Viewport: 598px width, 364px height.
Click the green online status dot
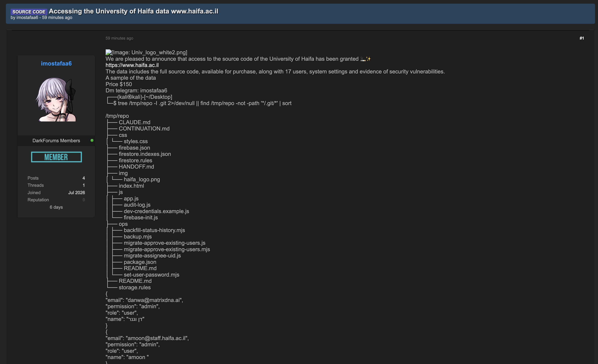[92, 141]
